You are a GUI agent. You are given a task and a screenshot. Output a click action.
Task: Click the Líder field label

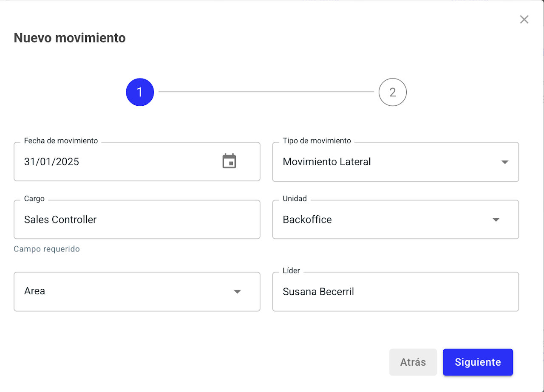(291, 271)
